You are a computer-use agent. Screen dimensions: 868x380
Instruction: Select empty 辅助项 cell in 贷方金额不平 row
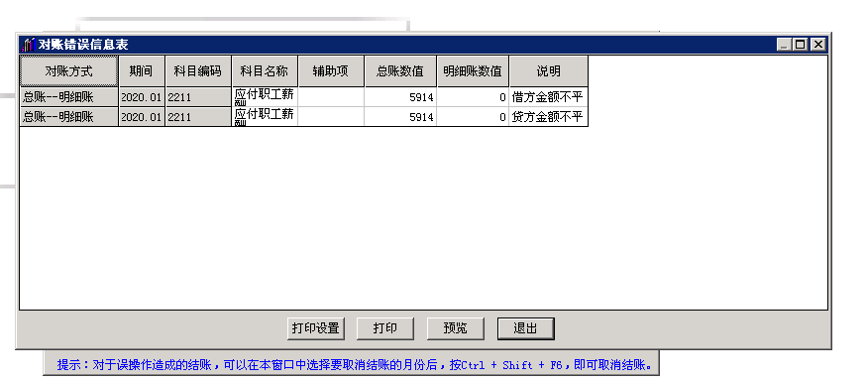[x=331, y=117]
